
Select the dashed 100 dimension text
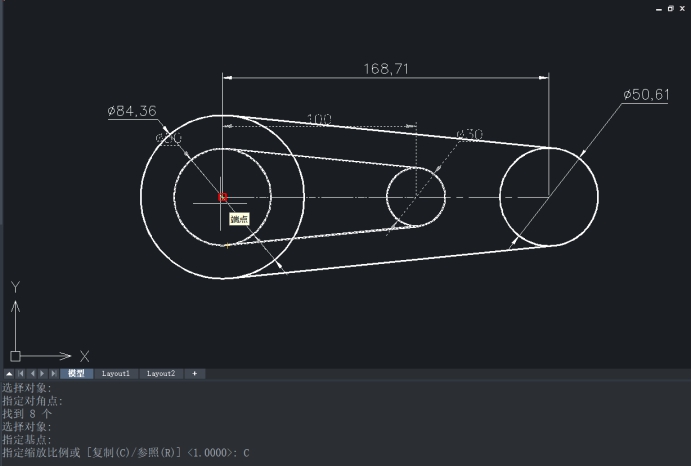pos(319,119)
